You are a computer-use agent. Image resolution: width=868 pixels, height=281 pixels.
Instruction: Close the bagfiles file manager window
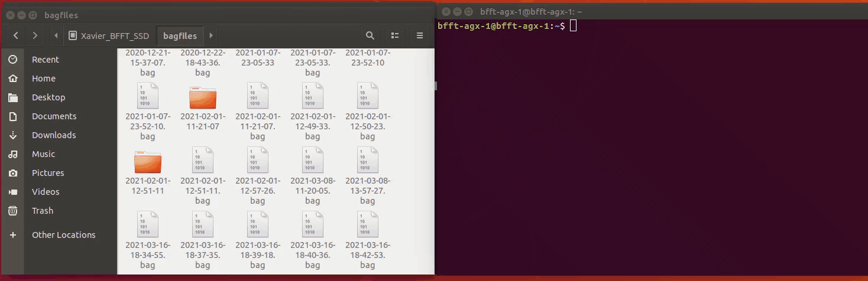10,15
